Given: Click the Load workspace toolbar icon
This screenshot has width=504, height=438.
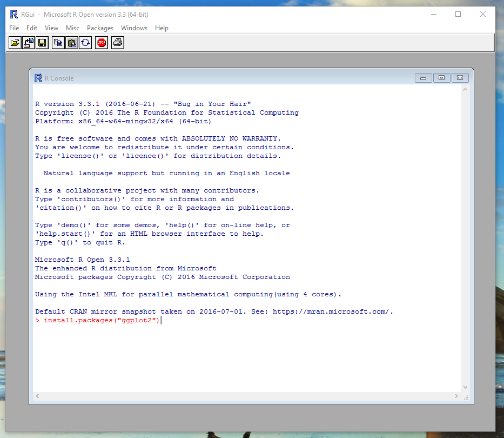Looking at the screenshot, I should [x=28, y=43].
